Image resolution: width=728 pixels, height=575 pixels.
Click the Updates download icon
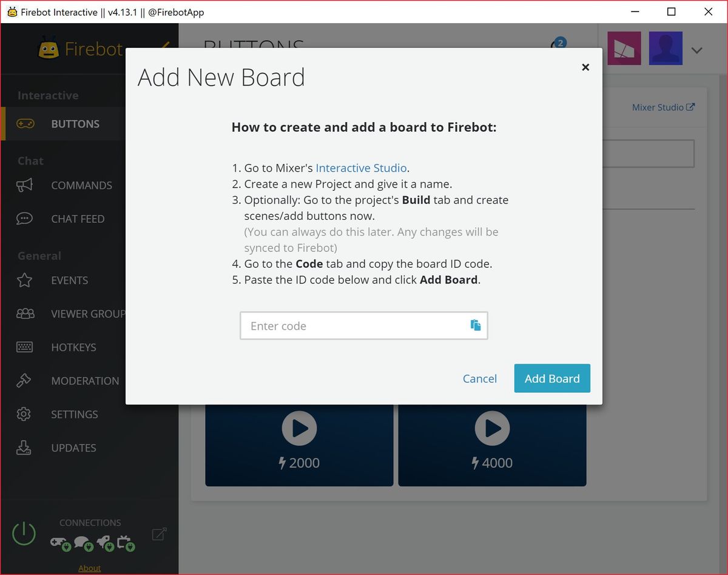(24, 447)
